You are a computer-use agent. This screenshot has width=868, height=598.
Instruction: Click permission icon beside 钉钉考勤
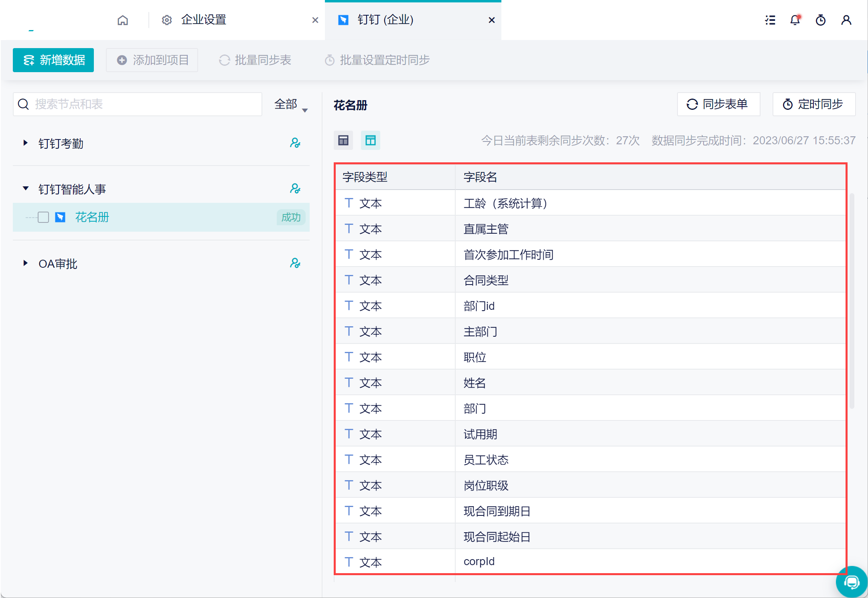[295, 143]
